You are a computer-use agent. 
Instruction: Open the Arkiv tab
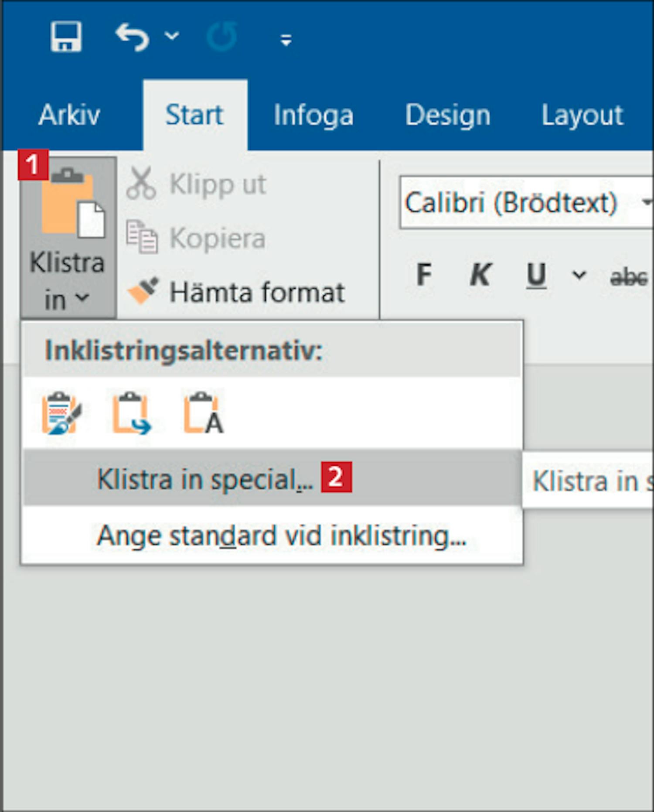coord(69,116)
